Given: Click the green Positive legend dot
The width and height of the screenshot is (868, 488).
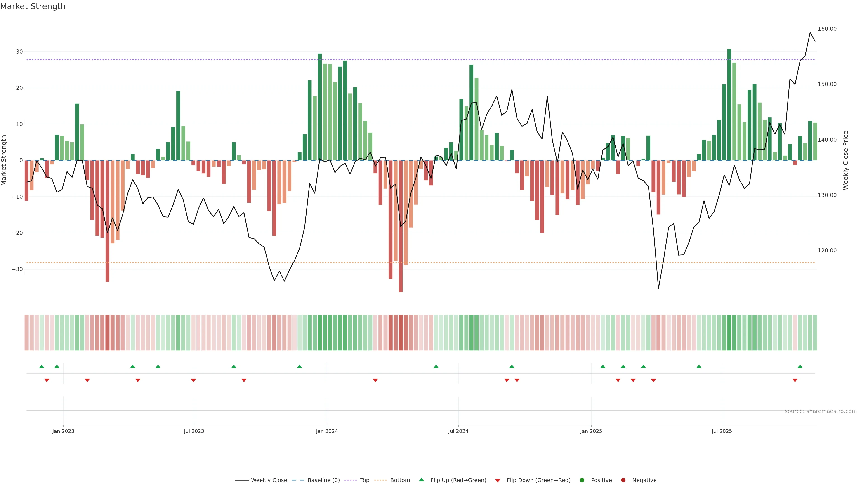Looking at the screenshot, I should [582, 480].
